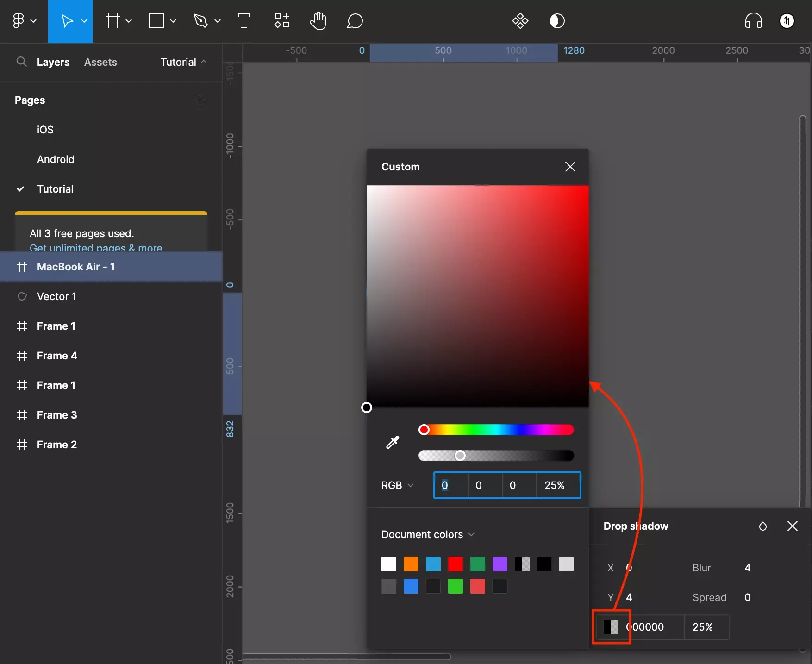
Task: Pick the orange document color swatch
Action: pyautogui.click(x=411, y=564)
